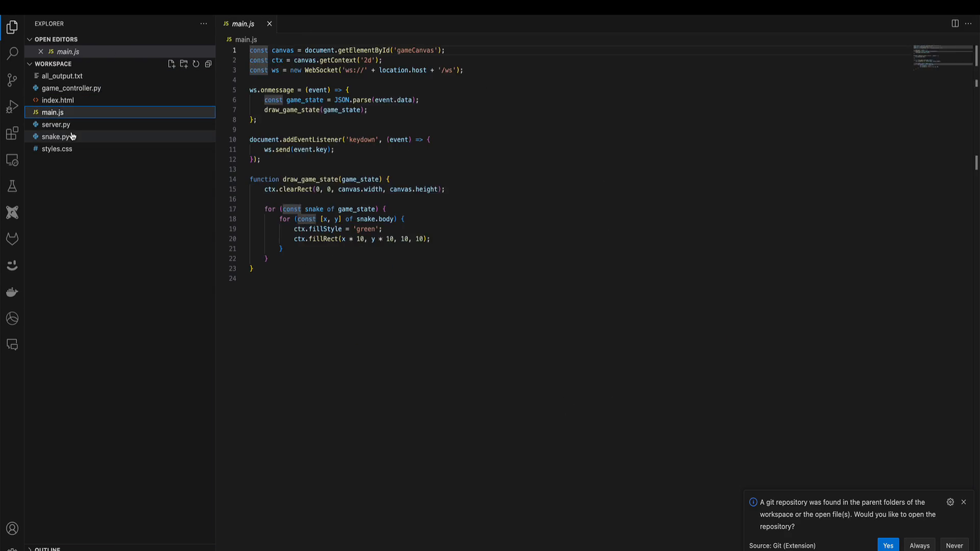Open notification settings gear icon

coord(950,502)
